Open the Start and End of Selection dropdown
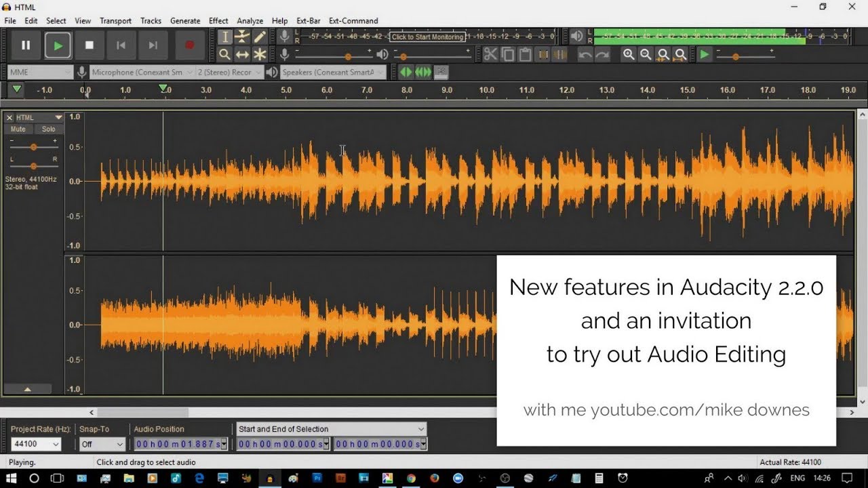The height and width of the screenshot is (488, 868). point(331,429)
